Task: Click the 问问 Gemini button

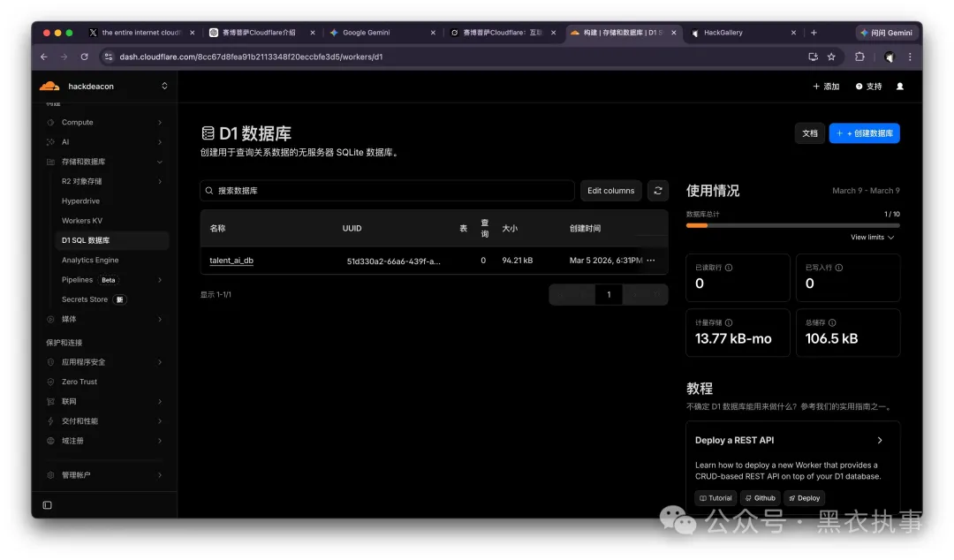Action: click(x=886, y=33)
